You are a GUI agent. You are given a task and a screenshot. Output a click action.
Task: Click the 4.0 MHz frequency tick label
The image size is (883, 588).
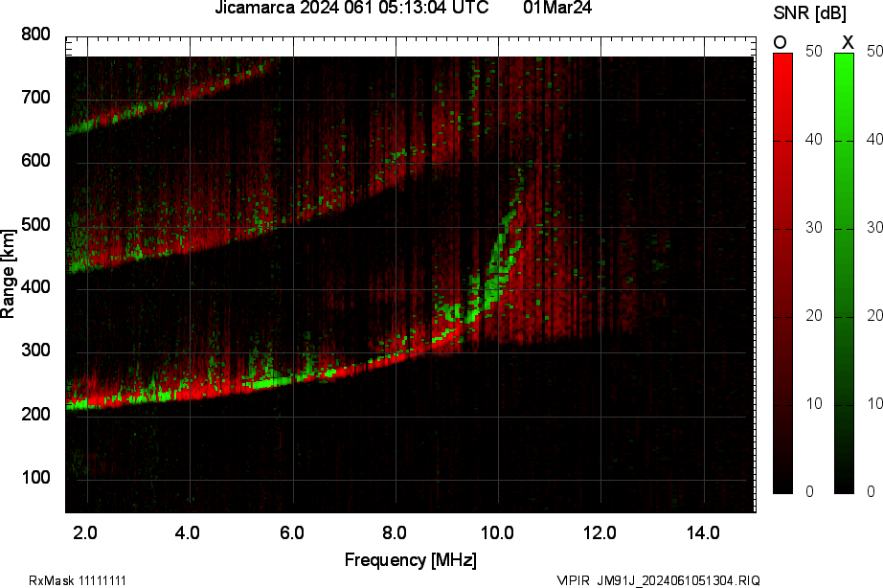click(188, 532)
